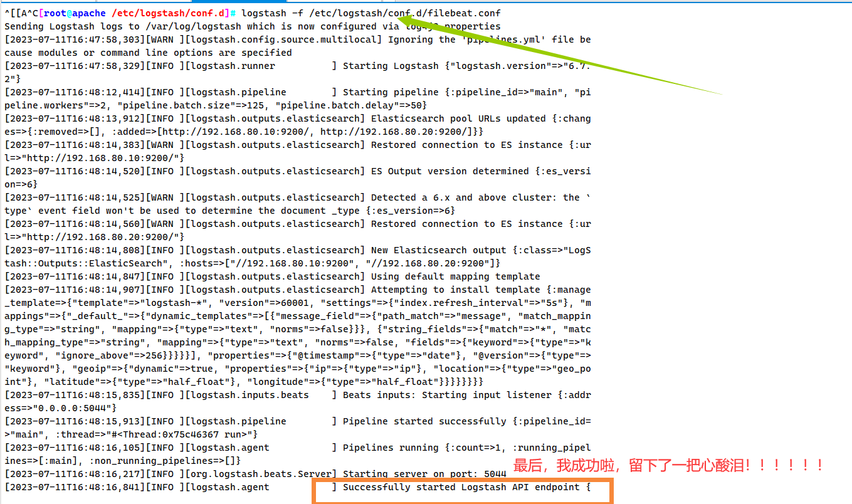
Task: Select timestamp '2023-07-11T16:48:12,414'
Action: (x=75, y=92)
